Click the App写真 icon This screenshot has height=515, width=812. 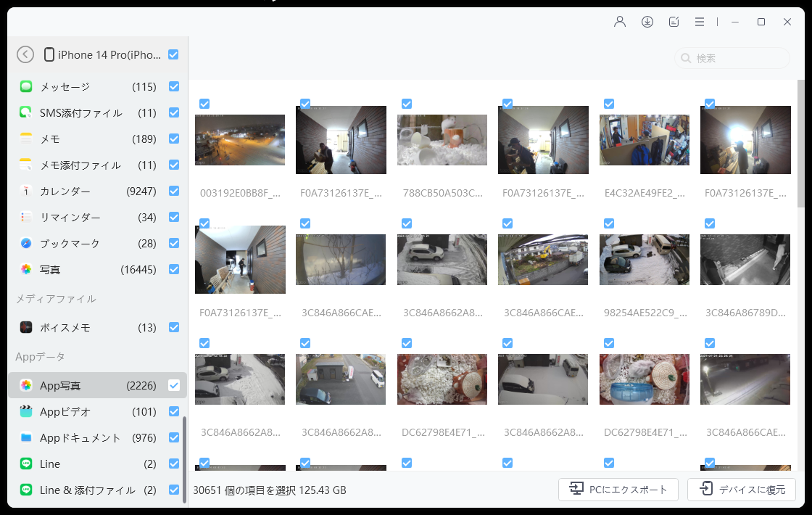[26, 385]
